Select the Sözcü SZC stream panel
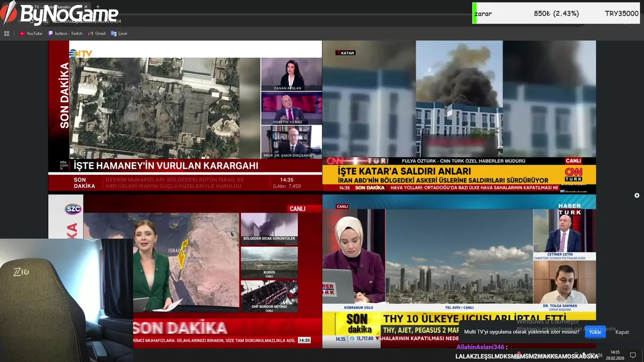Viewport: 644px width, 362px height. pyautogui.click(x=185, y=271)
